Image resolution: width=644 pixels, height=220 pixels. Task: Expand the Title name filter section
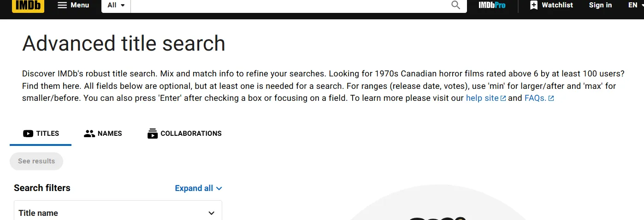212,213
